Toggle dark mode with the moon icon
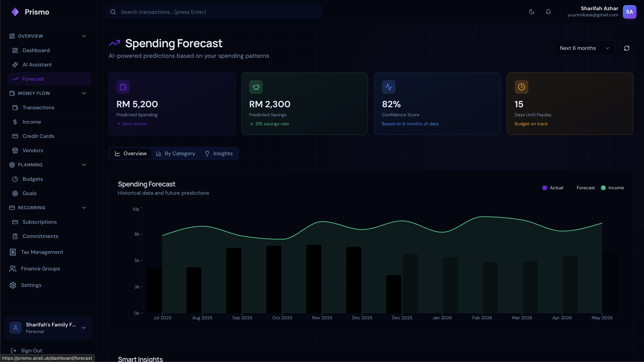The image size is (644, 362). 532,12
